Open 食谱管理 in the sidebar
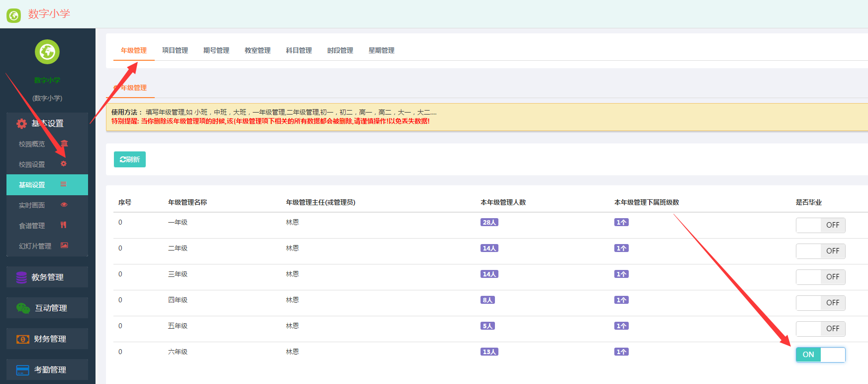Screen dimensions: 868x384 click(x=47, y=226)
